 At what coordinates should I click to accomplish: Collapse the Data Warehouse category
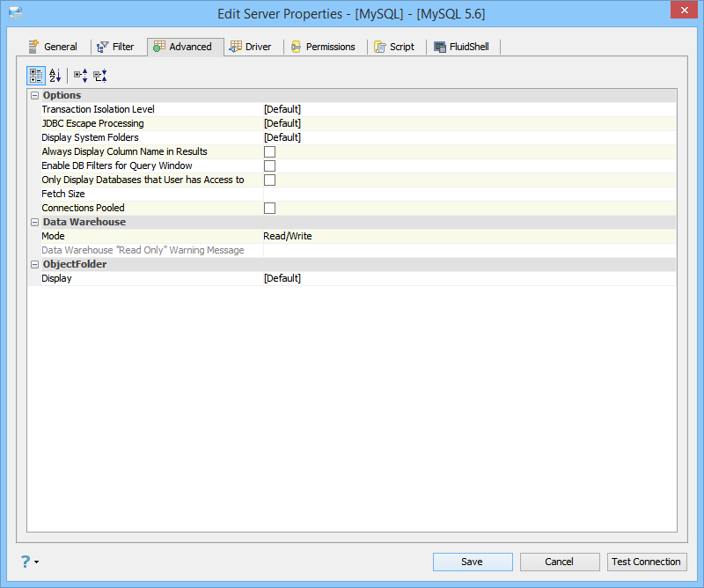pyautogui.click(x=34, y=222)
